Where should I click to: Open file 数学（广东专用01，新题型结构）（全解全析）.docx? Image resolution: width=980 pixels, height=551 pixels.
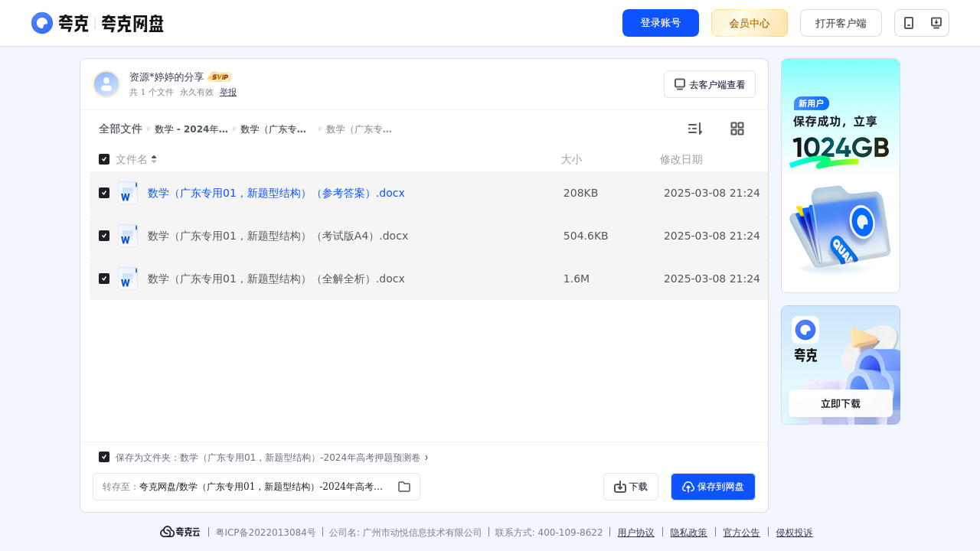click(x=276, y=279)
